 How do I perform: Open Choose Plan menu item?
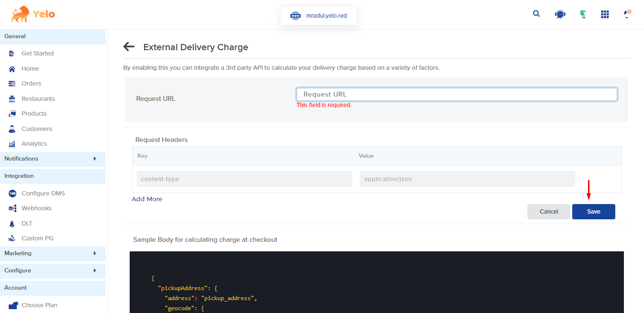[x=39, y=305]
